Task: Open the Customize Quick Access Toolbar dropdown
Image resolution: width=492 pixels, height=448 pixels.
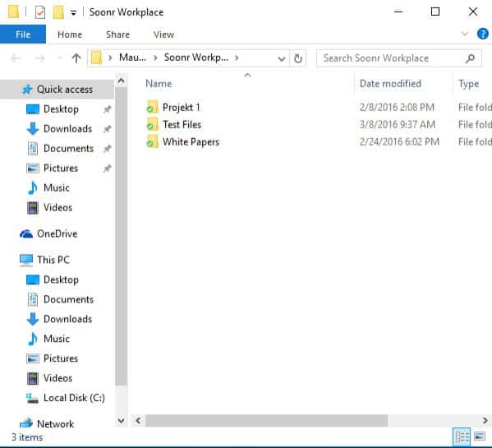Action: tap(73, 13)
